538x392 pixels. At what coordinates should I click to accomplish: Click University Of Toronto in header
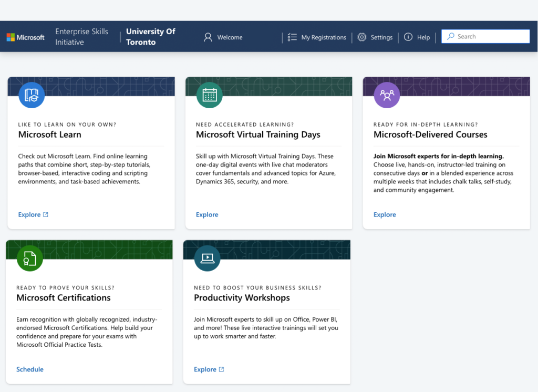tap(151, 37)
